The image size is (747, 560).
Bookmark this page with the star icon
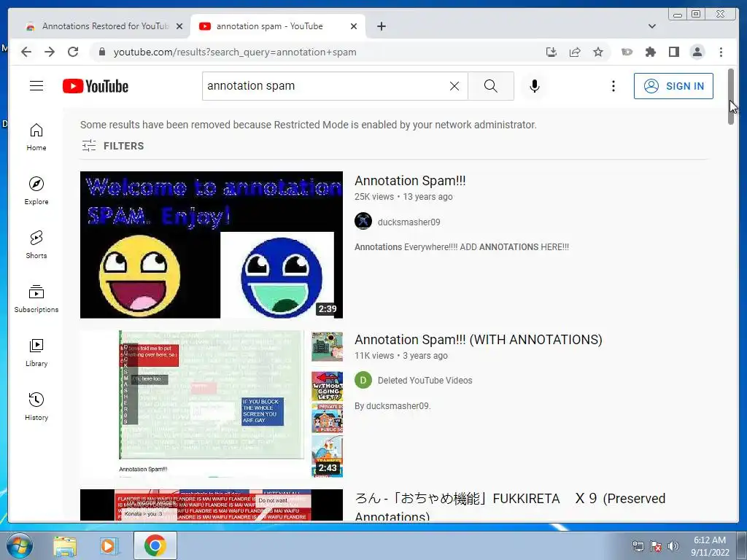coord(598,52)
